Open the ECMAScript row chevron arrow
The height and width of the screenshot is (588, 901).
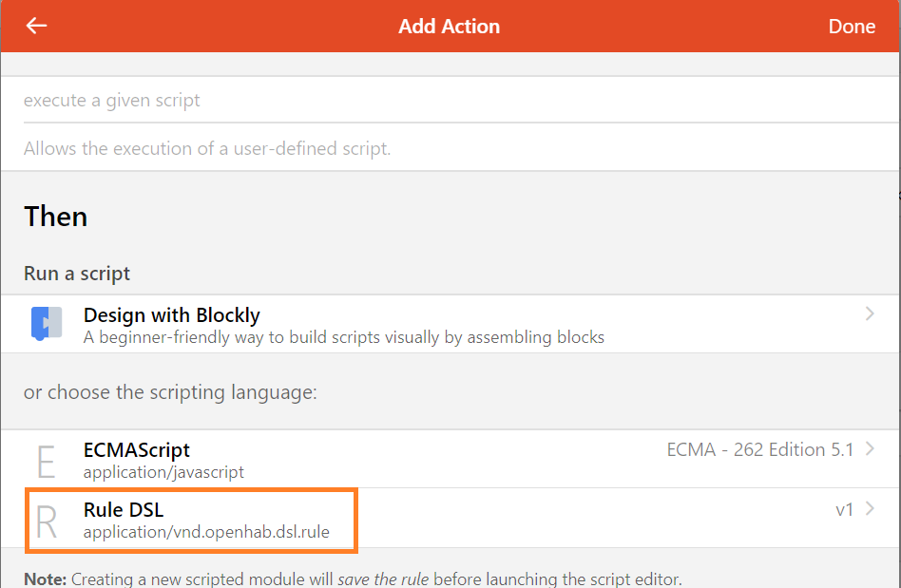(870, 449)
